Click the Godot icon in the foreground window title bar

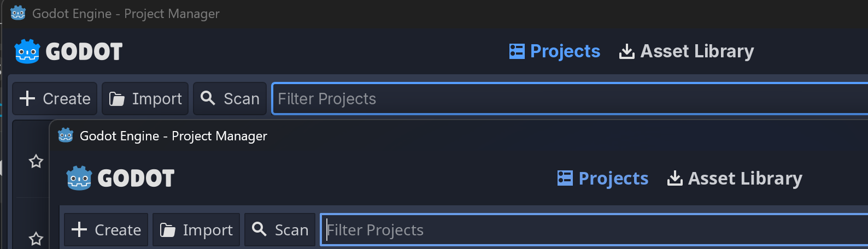pyautogui.click(x=66, y=135)
